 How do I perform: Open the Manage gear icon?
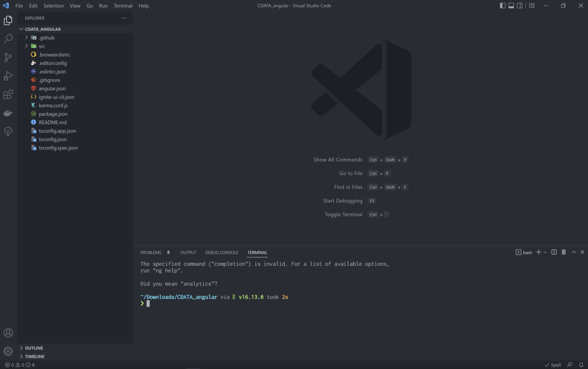tap(8, 351)
